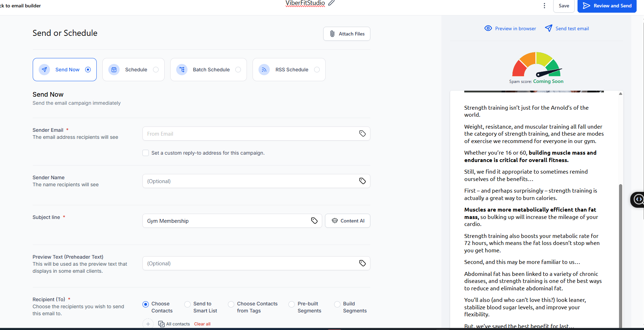Switch to the Batch Schedule option
The height and width of the screenshot is (330, 644).
(x=209, y=70)
